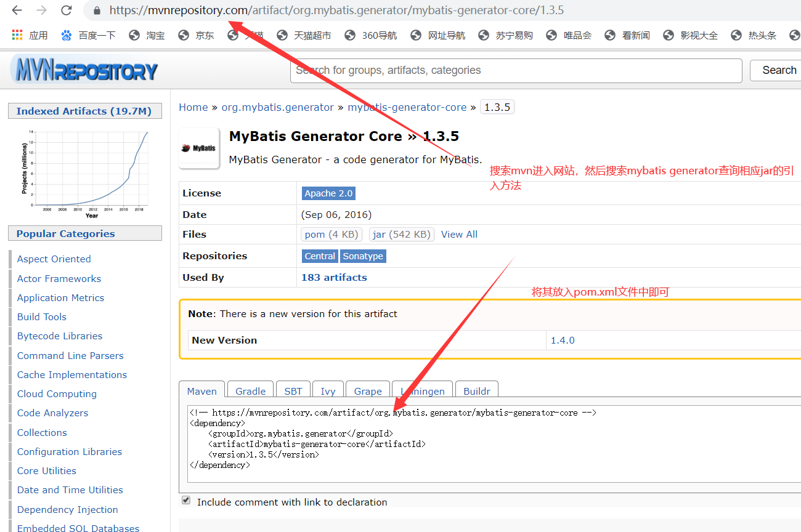
Task: Download the pom (4 KB) file
Action: (x=331, y=235)
